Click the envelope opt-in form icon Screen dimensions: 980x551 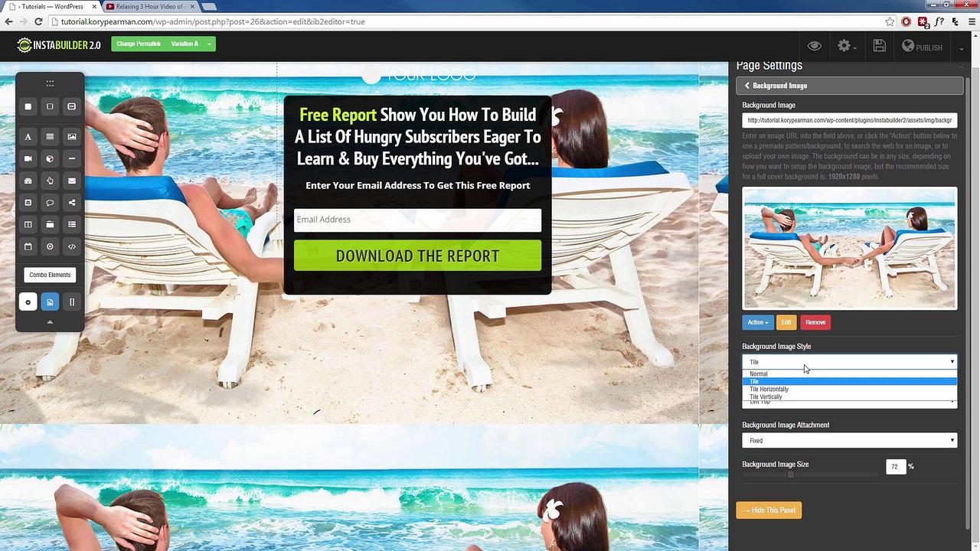point(72,181)
